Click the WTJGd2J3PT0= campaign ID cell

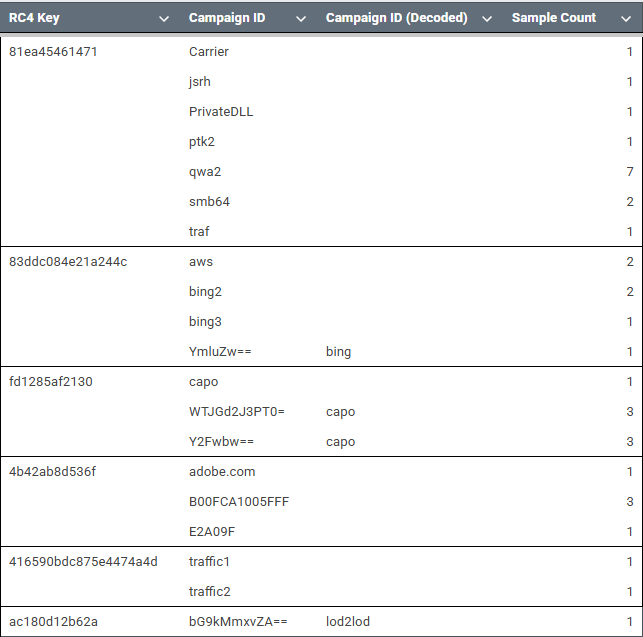(237, 412)
